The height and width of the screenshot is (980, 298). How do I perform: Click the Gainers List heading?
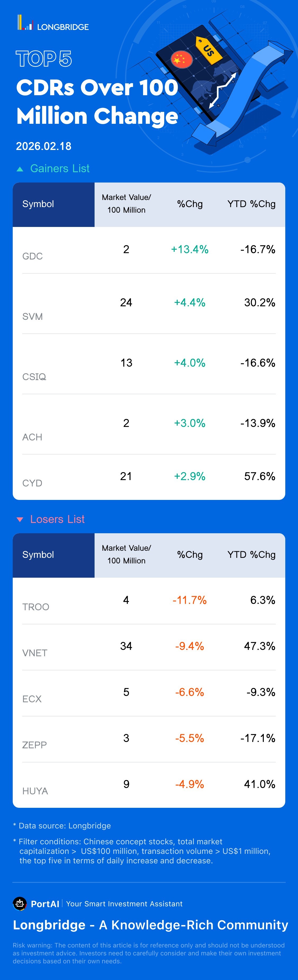(x=60, y=168)
